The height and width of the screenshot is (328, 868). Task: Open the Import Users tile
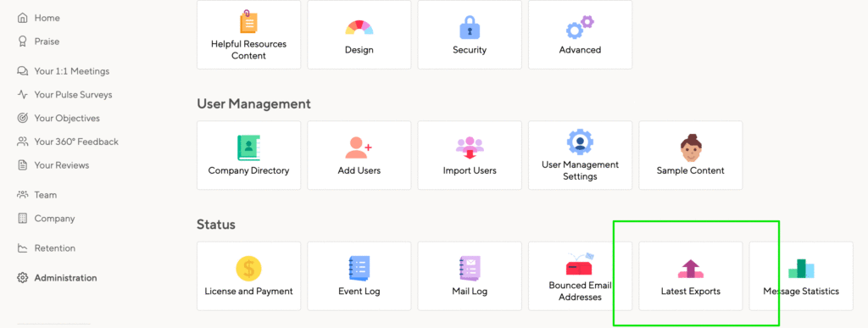click(470, 155)
